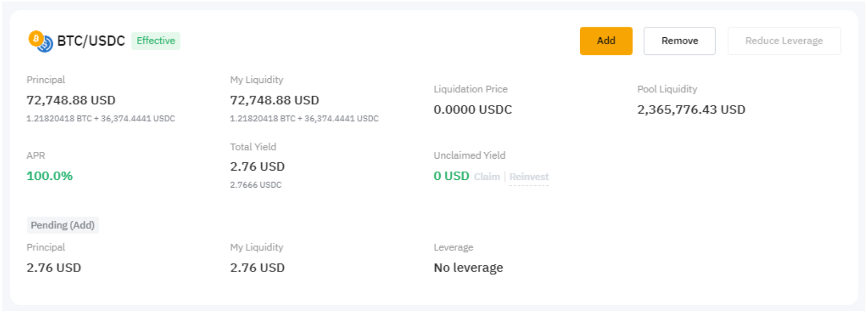Select the Unclaimed Yield label
The image size is (868, 312).
[x=469, y=155]
